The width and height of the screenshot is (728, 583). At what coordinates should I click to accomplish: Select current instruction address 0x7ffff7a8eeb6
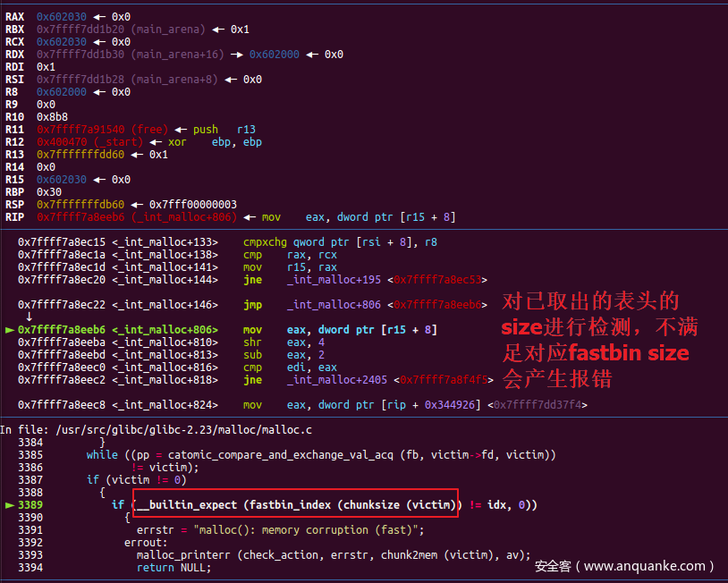point(62,330)
